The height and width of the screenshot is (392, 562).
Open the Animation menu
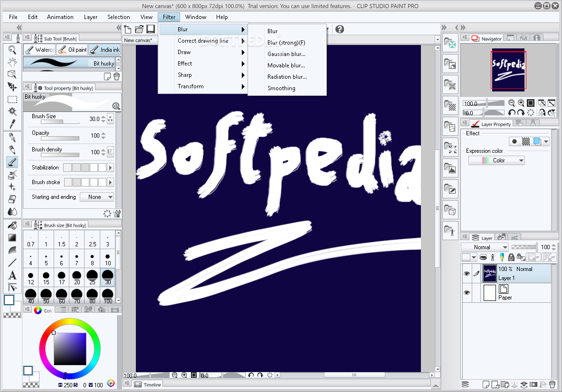(60, 17)
